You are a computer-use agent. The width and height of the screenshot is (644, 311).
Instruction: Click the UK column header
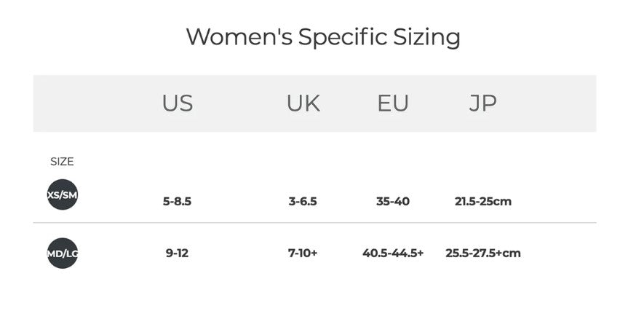[x=303, y=103]
